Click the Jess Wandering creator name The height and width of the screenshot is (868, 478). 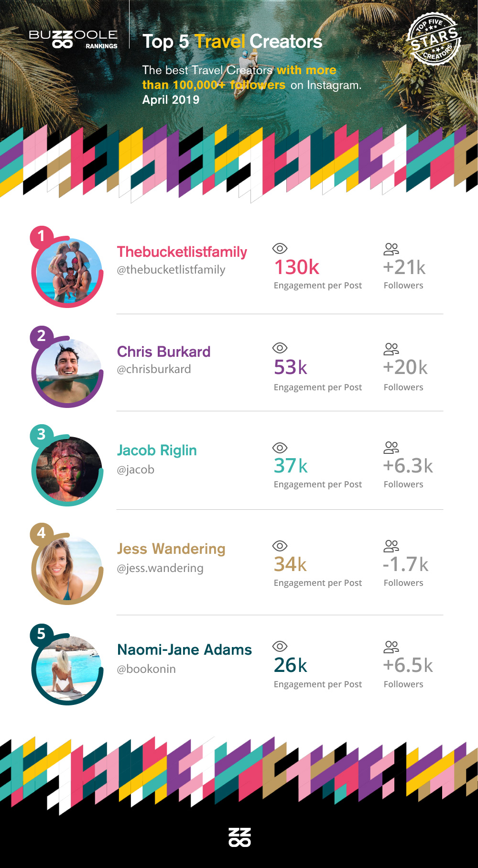pyautogui.click(x=171, y=549)
